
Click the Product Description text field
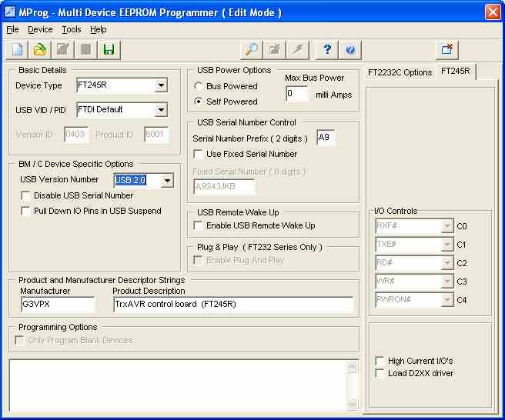coord(232,304)
